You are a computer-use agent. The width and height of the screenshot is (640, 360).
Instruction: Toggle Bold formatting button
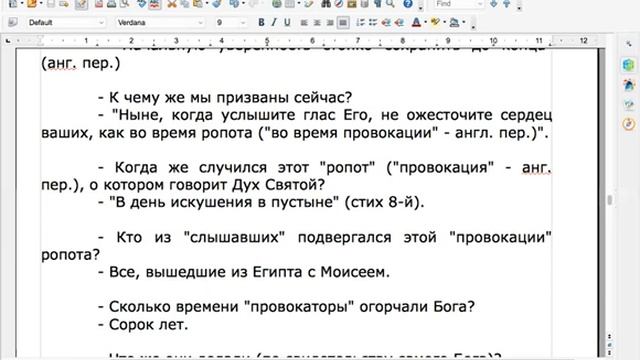pos(261,22)
